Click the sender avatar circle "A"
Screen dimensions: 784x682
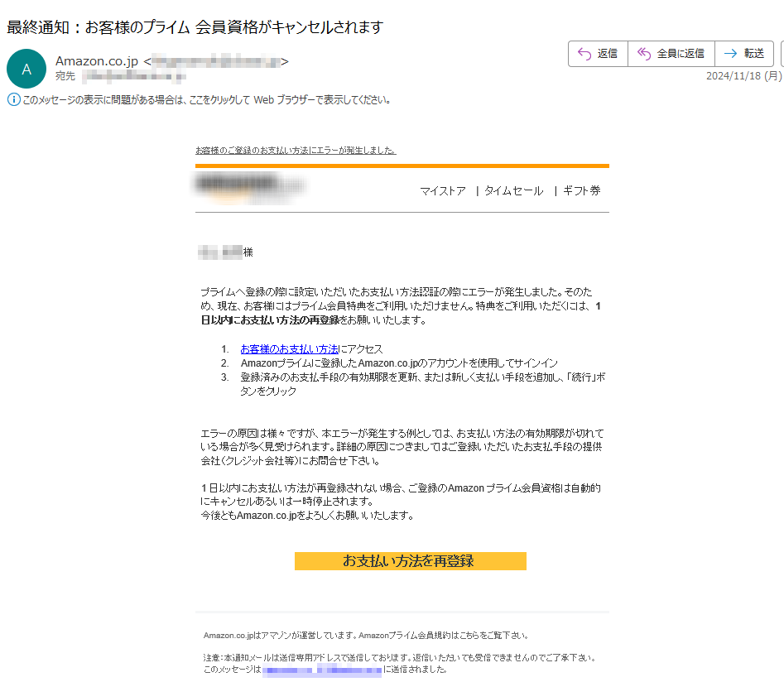26,69
